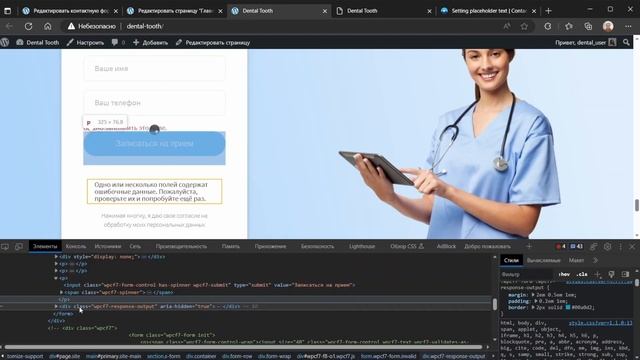Click Настроить in admin bar
Screen dimensions: 640x360
[x=85, y=42]
